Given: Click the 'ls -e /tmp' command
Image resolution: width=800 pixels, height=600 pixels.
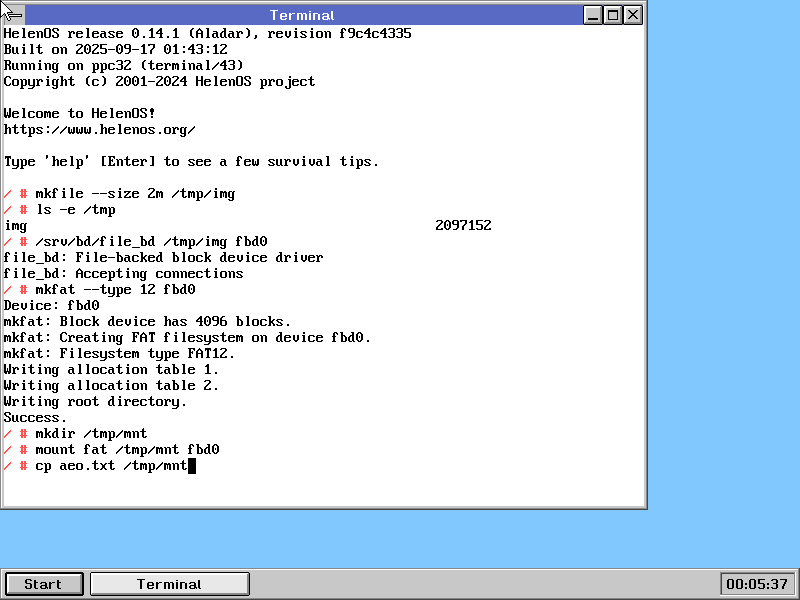Looking at the screenshot, I should click(76, 210).
